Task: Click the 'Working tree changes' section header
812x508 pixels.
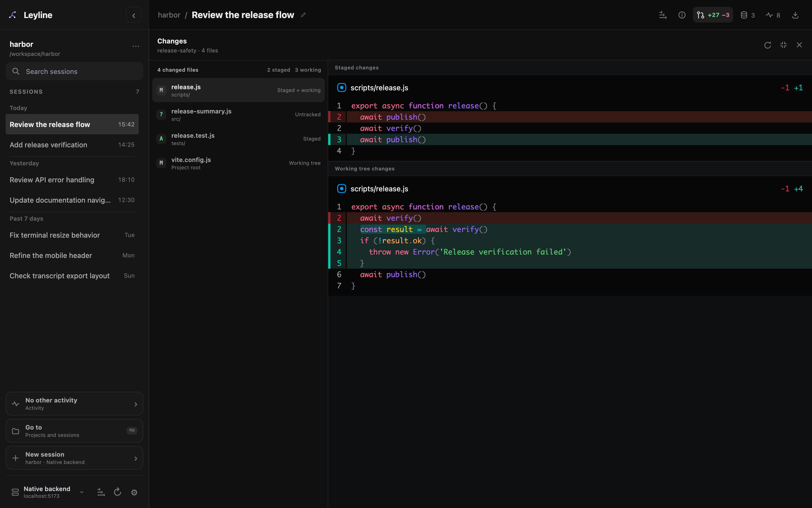Action: point(365,169)
